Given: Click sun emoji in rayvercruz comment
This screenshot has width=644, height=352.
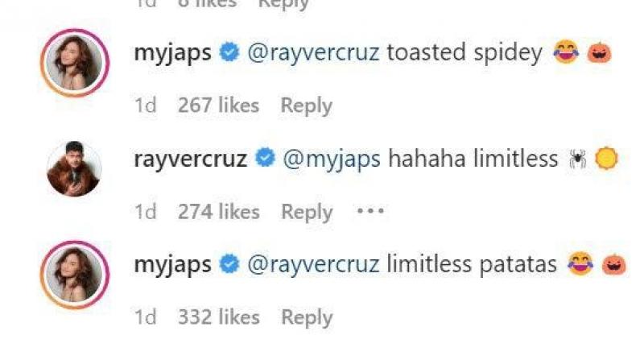Looking at the screenshot, I should tap(606, 159).
